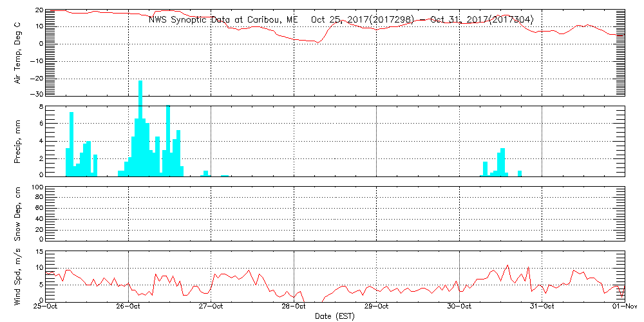Select the 30-Oct date tick label

pos(459,307)
